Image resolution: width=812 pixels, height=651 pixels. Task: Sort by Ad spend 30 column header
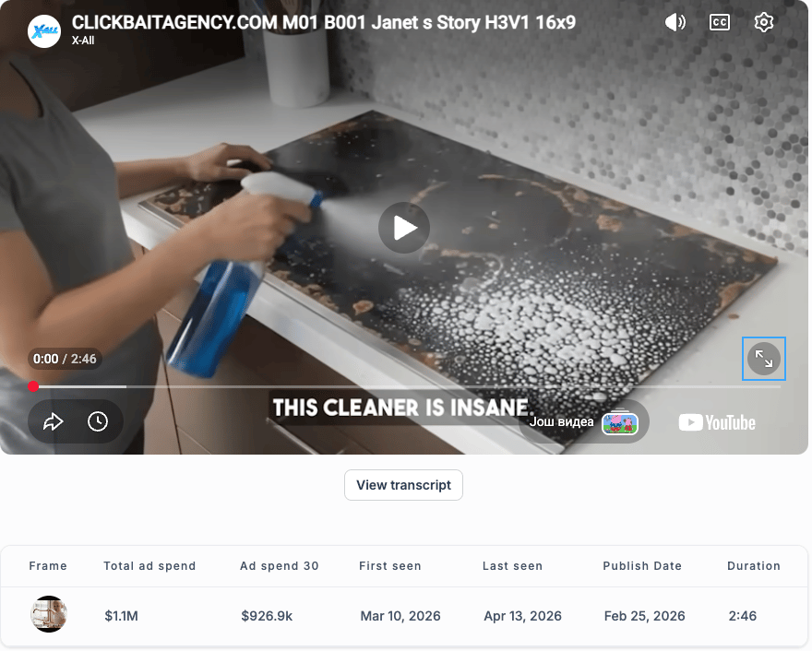point(279,565)
